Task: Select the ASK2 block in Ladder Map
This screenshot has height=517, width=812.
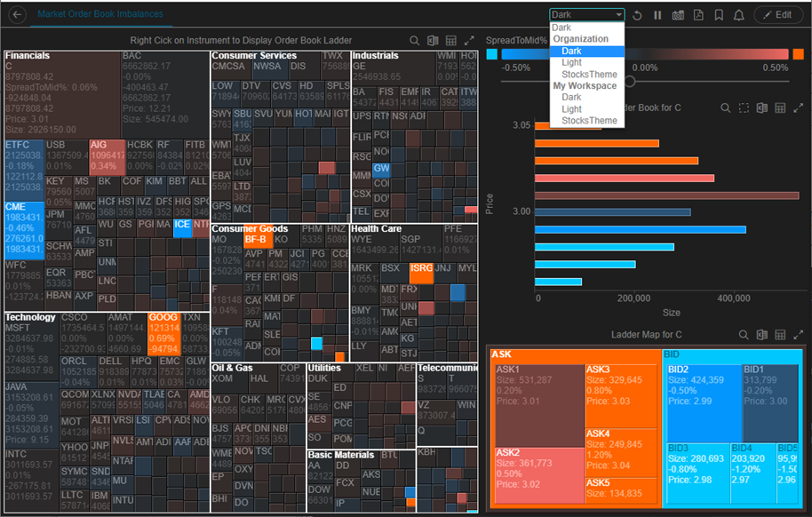Action: (539, 475)
